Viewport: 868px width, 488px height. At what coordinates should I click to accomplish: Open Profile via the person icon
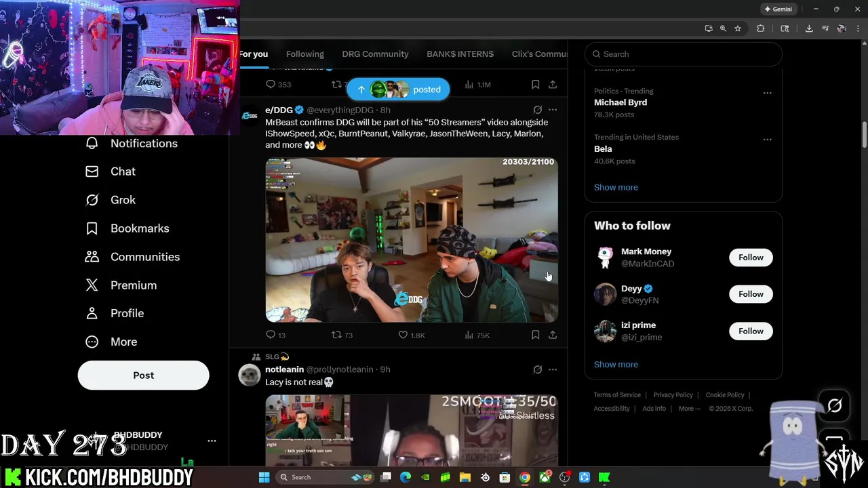[x=92, y=313]
